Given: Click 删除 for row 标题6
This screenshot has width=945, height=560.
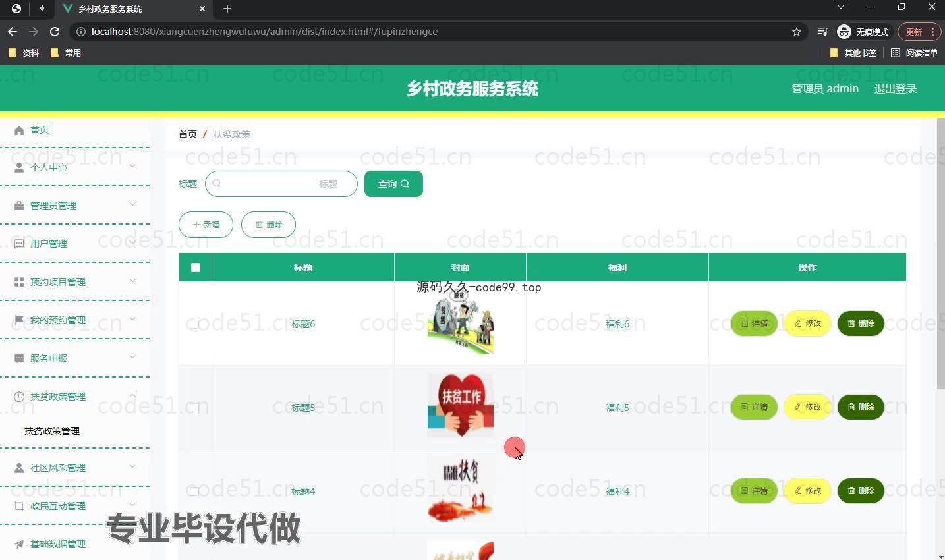Looking at the screenshot, I should pos(861,323).
